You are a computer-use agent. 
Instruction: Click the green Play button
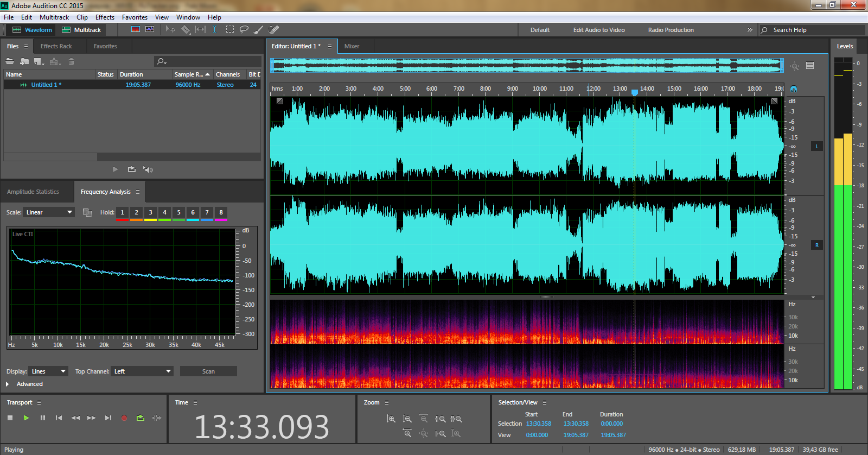point(26,418)
